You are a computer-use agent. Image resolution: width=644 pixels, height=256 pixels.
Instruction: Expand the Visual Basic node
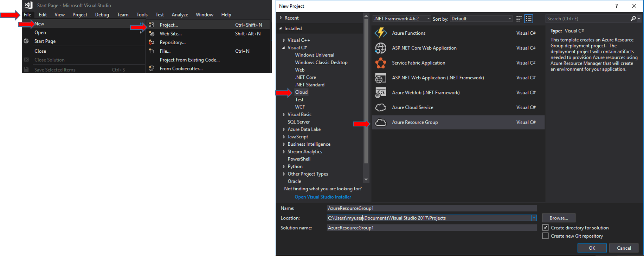point(284,114)
